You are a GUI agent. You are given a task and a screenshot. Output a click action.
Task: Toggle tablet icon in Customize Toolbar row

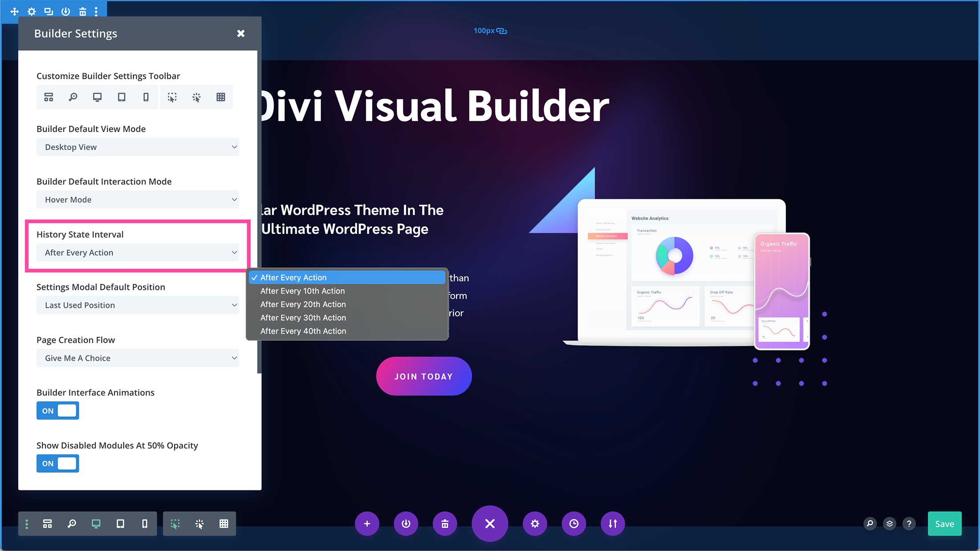coord(121,97)
